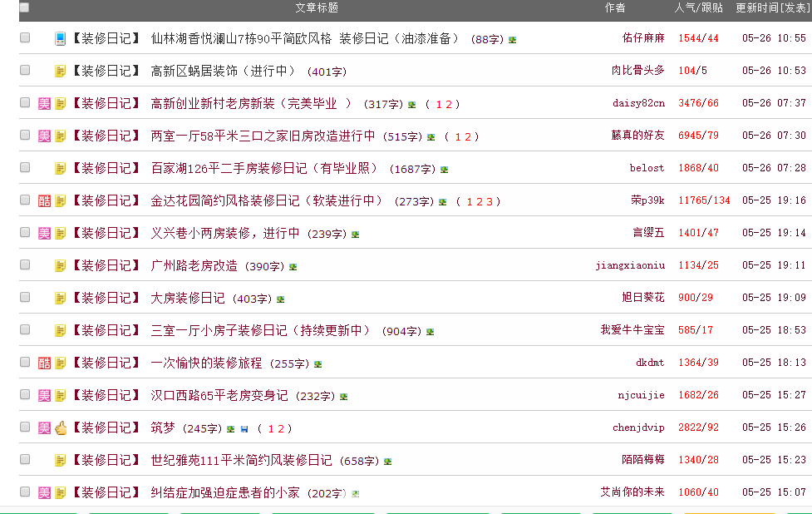Open the 【装修日记】 category tag on the 纠结症 post
812x514 pixels.
106,492
